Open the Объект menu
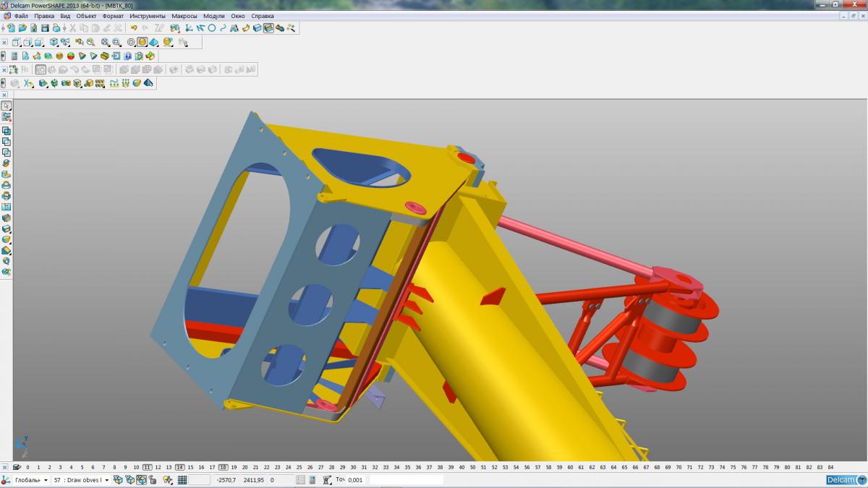 (86, 16)
